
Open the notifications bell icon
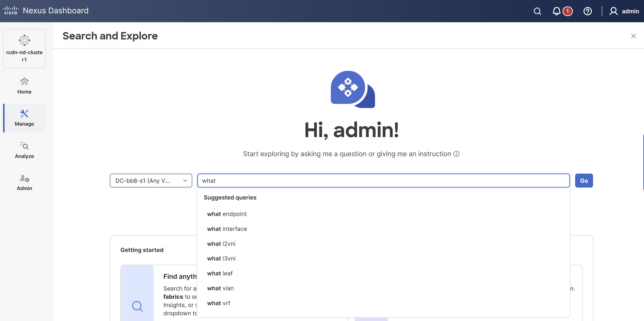click(556, 11)
